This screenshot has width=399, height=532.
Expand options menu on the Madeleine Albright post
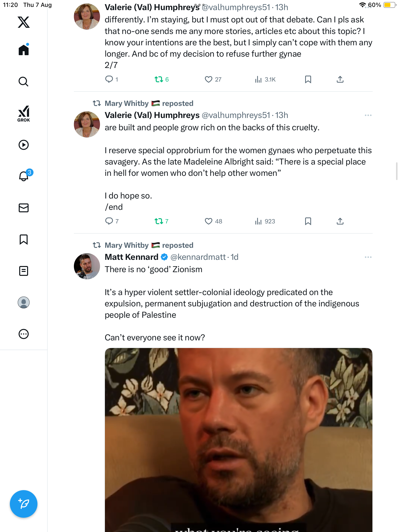pyautogui.click(x=368, y=115)
